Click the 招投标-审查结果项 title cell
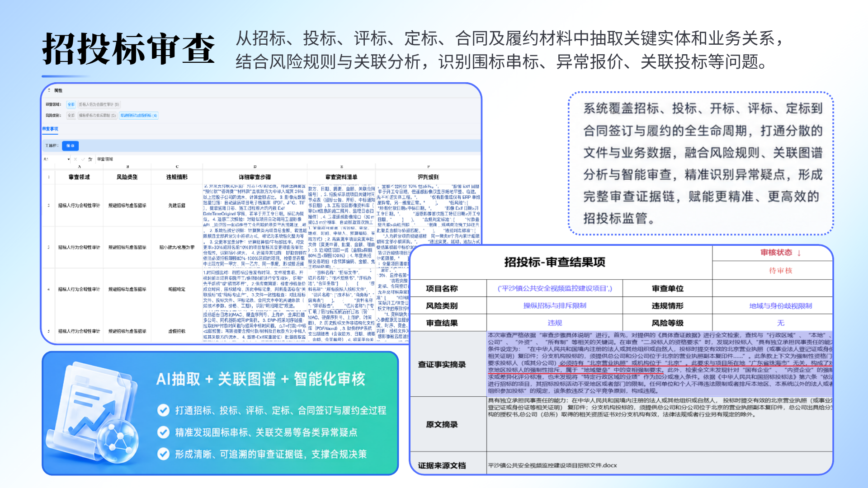The image size is (868, 488). (555, 262)
